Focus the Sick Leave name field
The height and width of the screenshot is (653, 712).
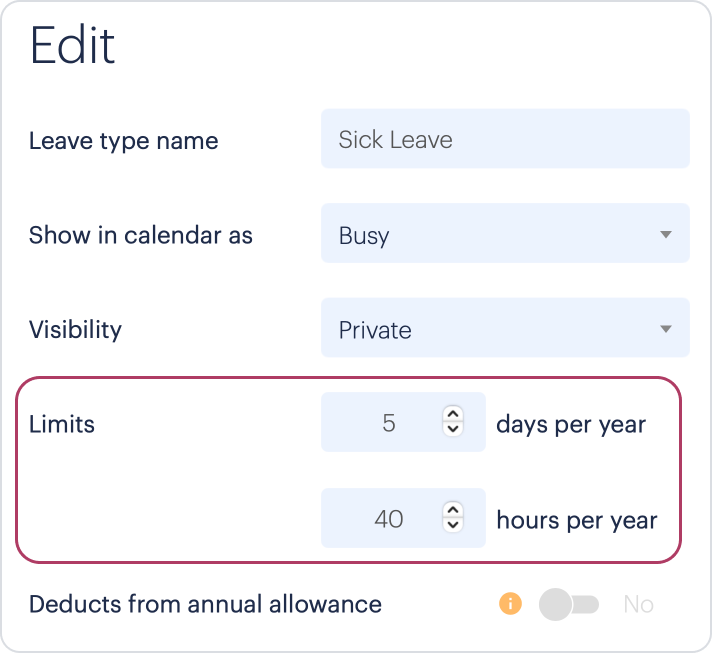[505, 139]
